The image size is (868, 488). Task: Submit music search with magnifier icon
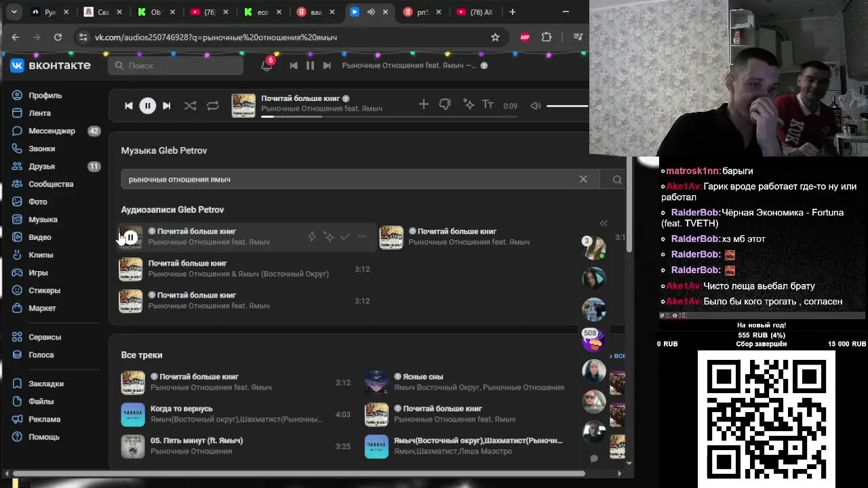pos(616,180)
